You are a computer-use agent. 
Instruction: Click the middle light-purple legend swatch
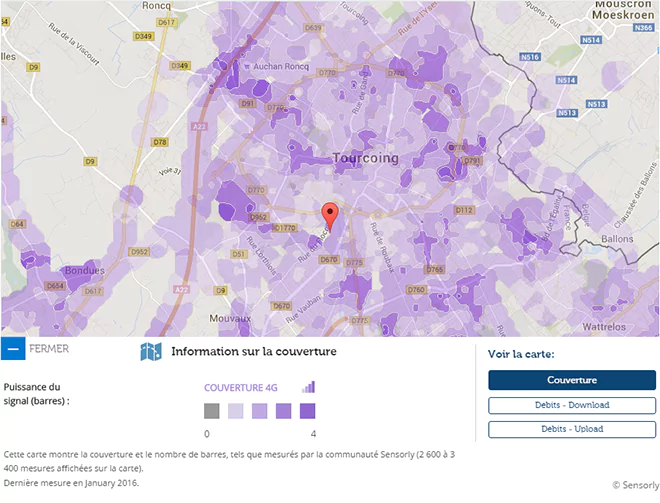tap(260, 411)
